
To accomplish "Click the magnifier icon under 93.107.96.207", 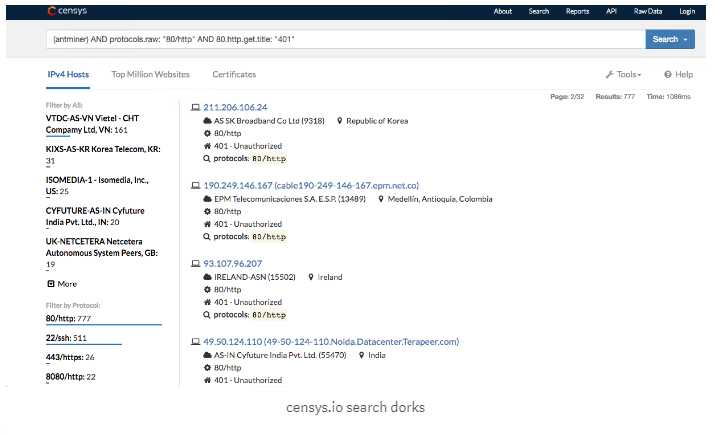I will pos(206,315).
